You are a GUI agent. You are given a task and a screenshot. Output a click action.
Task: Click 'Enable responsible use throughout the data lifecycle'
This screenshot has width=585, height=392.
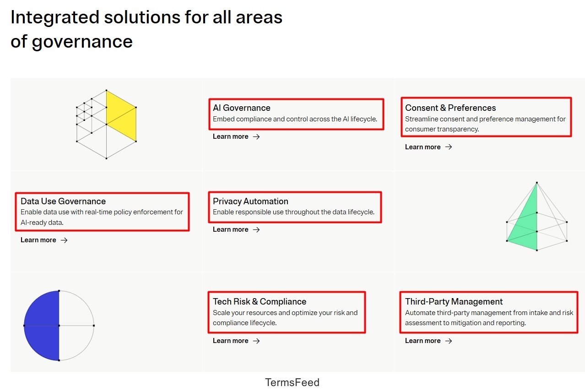click(293, 212)
